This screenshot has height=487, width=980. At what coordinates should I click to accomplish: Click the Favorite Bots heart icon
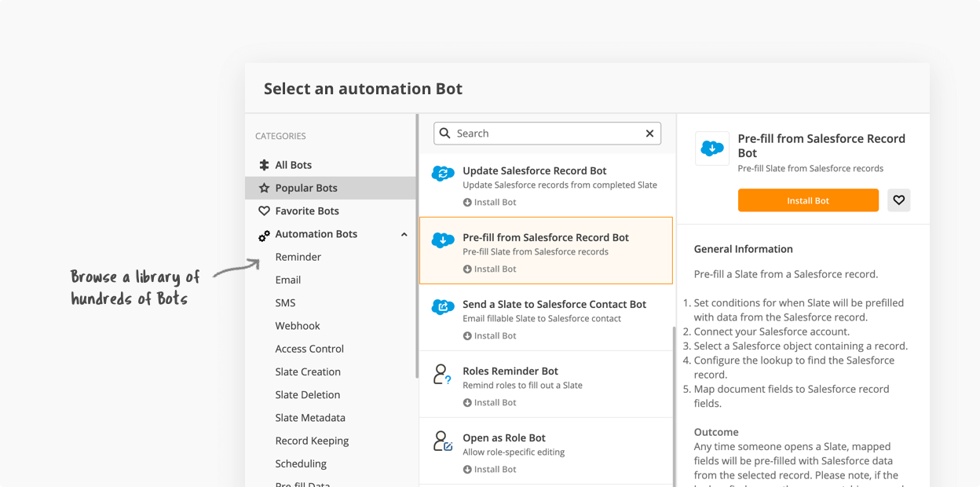click(x=264, y=211)
